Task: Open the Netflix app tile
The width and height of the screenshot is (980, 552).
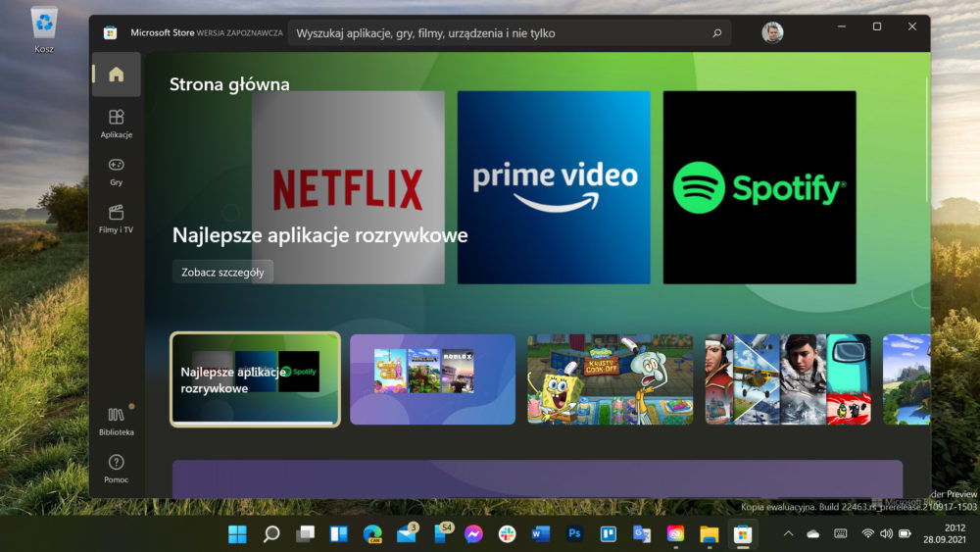Action: click(348, 187)
